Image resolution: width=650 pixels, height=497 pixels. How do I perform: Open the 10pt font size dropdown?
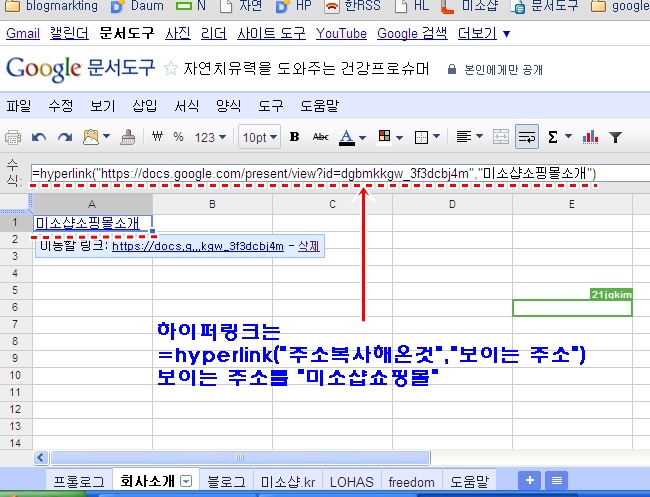(x=260, y=137)
